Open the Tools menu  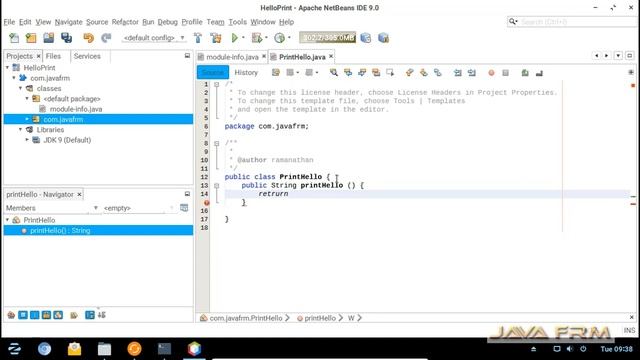click(237, 22)
